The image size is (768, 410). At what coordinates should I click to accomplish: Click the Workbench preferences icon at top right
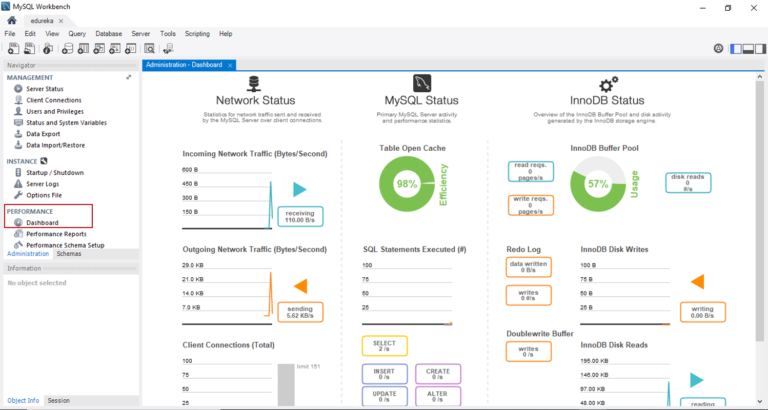(x=718, y=47)
